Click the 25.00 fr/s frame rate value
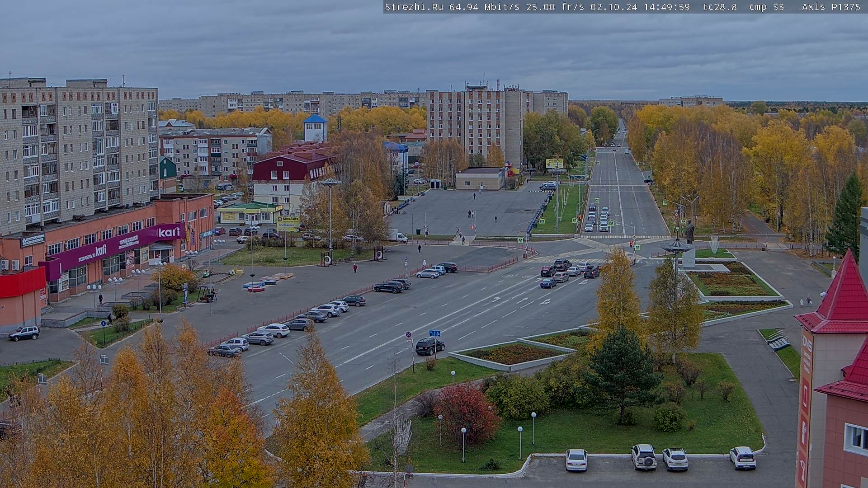 pos(555,7)
